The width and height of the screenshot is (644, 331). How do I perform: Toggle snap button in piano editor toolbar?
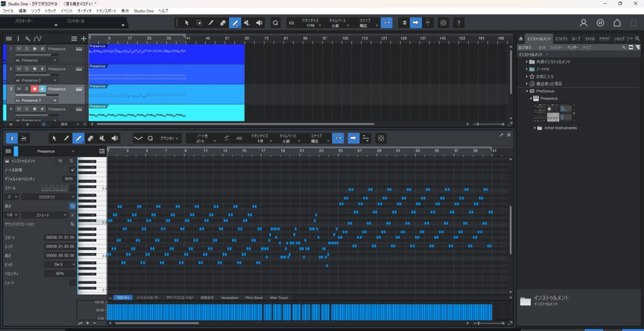coord(338,139)
